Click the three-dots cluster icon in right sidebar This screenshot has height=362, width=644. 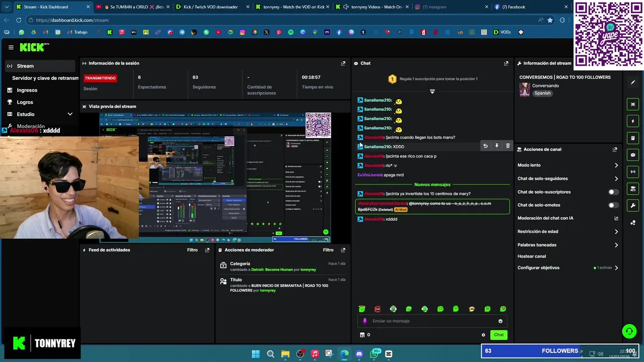(633, 222)
